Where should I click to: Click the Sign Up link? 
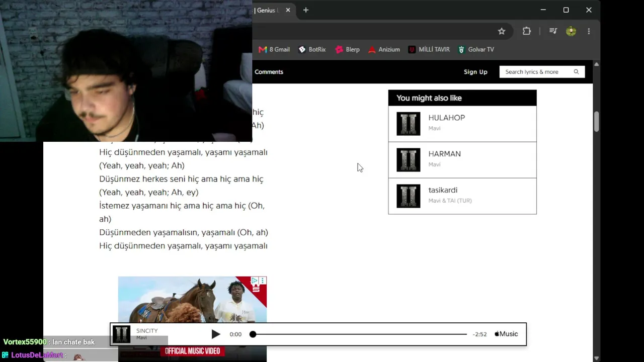pyautogui.click(x=475, y=72)
